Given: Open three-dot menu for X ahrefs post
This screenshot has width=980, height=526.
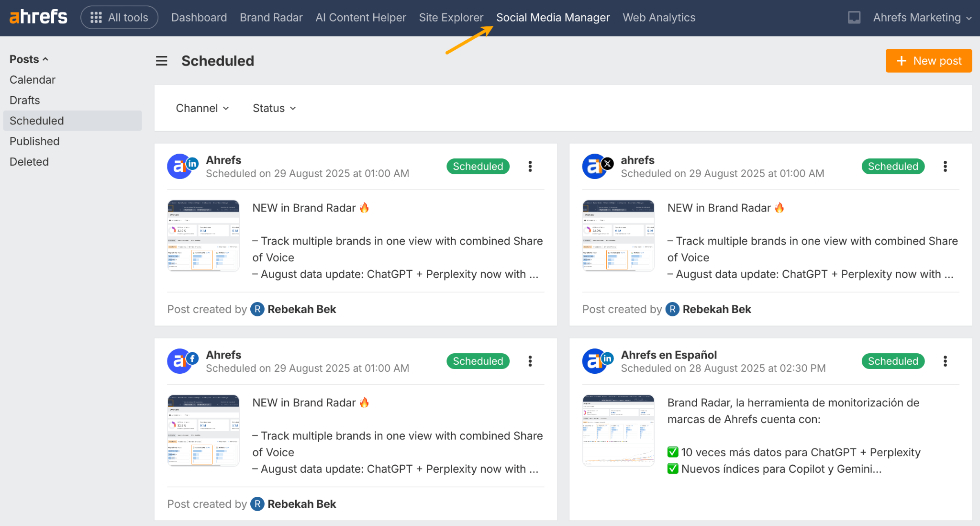Looking at the screenshot, I should 945,166.
